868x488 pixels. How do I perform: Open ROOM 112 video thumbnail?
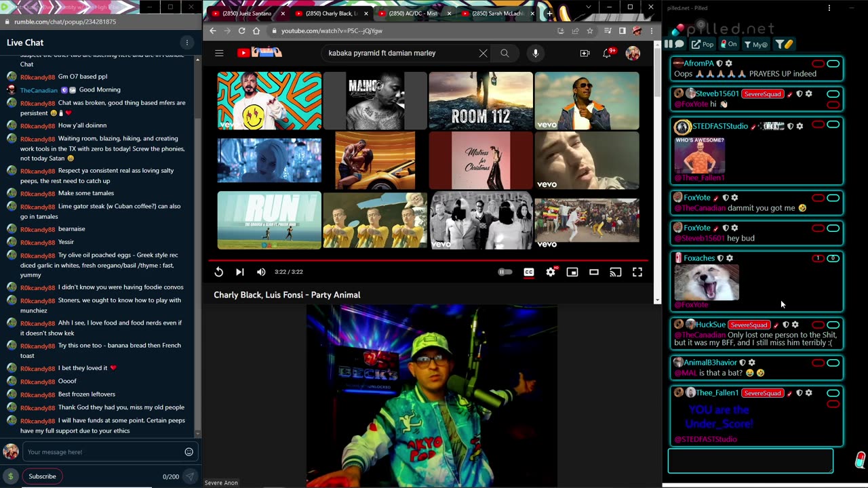(481, 100)
